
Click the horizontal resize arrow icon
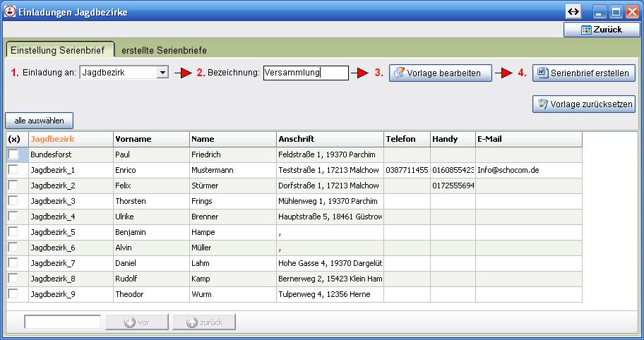point(573,12)
